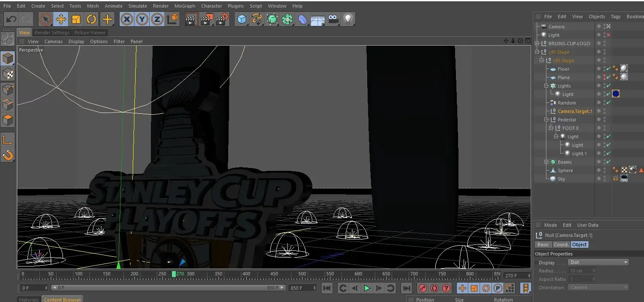The image size is (644, 302).
Task: Open the Display dropdown set to Dot
Action: pos(598,262)
